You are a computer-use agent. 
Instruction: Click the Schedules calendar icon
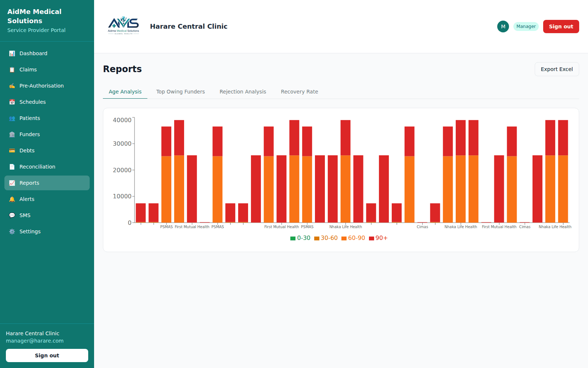pos(12,102)
